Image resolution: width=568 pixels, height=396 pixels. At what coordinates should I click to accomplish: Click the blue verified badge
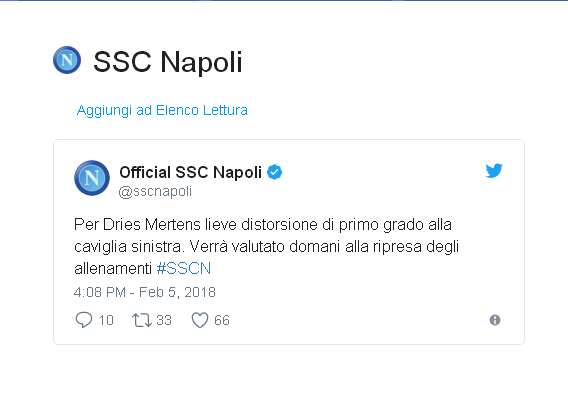pos(275,172)
